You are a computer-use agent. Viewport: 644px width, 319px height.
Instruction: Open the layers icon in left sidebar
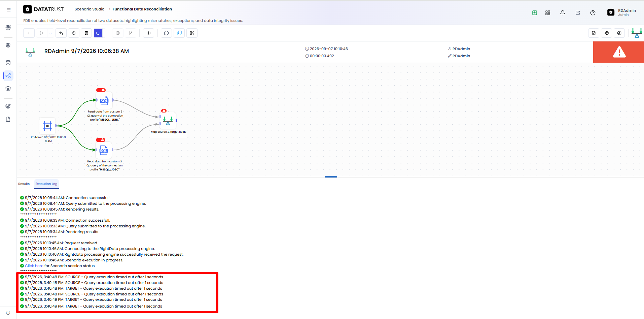(x=8, y=89)
